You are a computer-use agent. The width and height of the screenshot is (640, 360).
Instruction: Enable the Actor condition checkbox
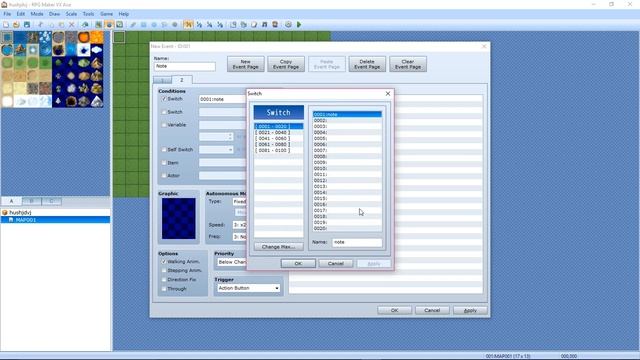(164, 176)
